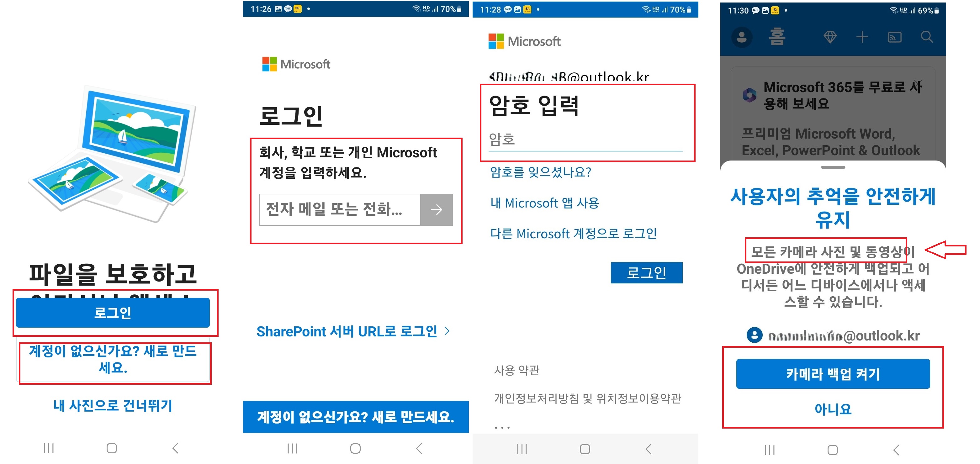This screenshot has width=980, height=464.
Task: Tap recent apps nav button on first phone
Action: 49,448
